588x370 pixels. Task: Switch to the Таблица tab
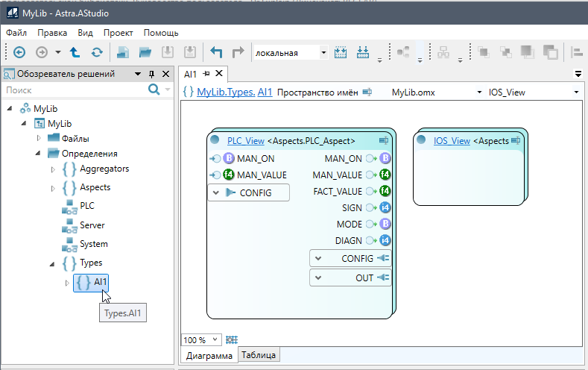pos(259,355)
